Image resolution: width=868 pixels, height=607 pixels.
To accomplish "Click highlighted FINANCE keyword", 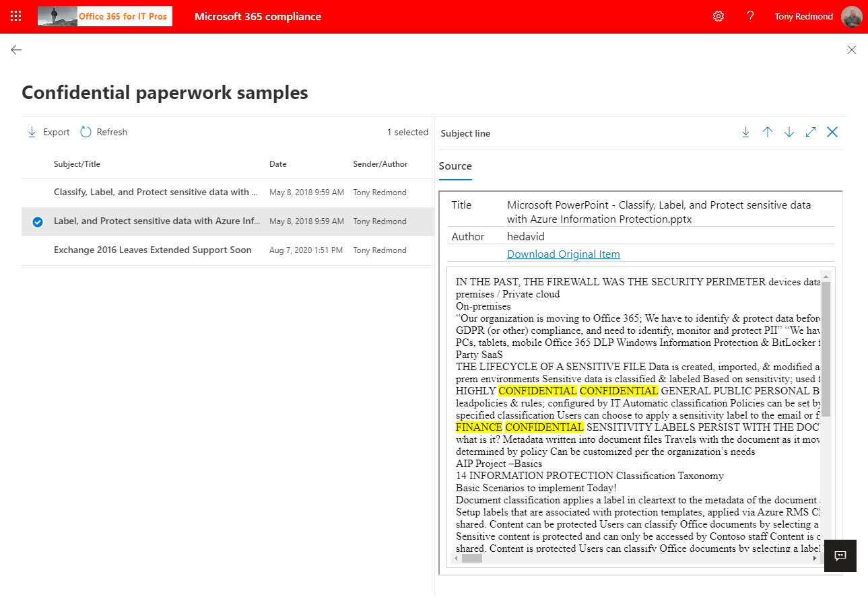I will point(479,427).
